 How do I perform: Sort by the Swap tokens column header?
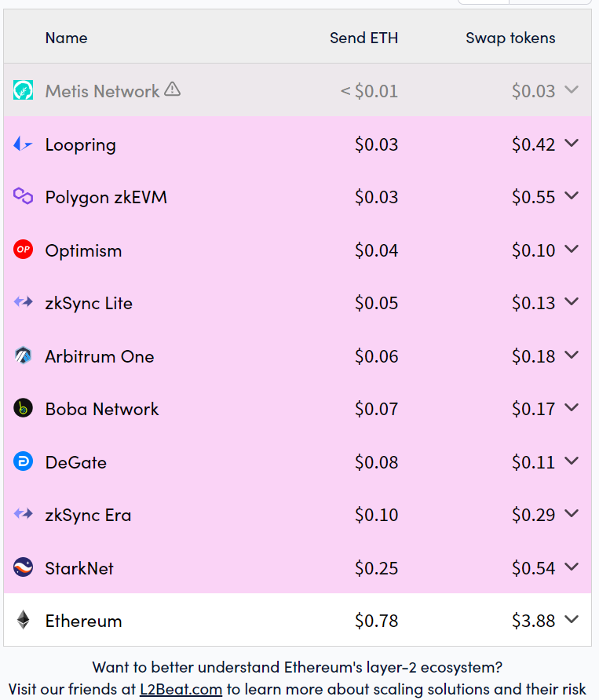510,38
